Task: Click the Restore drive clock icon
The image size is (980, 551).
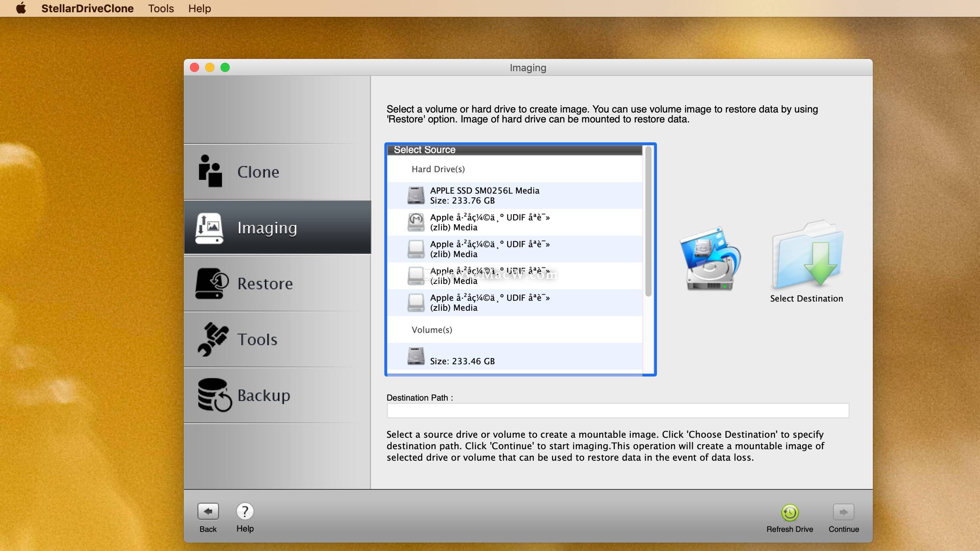Action: point(212,284)
